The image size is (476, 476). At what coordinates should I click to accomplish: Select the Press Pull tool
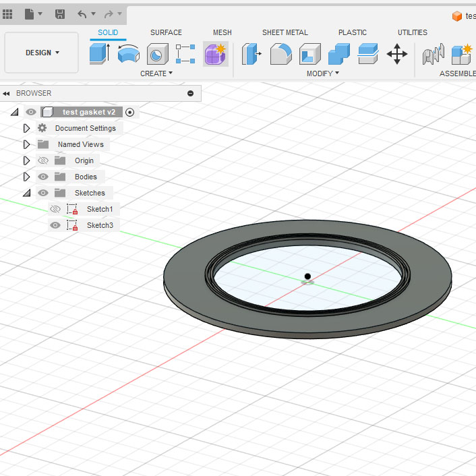point(251,54)
